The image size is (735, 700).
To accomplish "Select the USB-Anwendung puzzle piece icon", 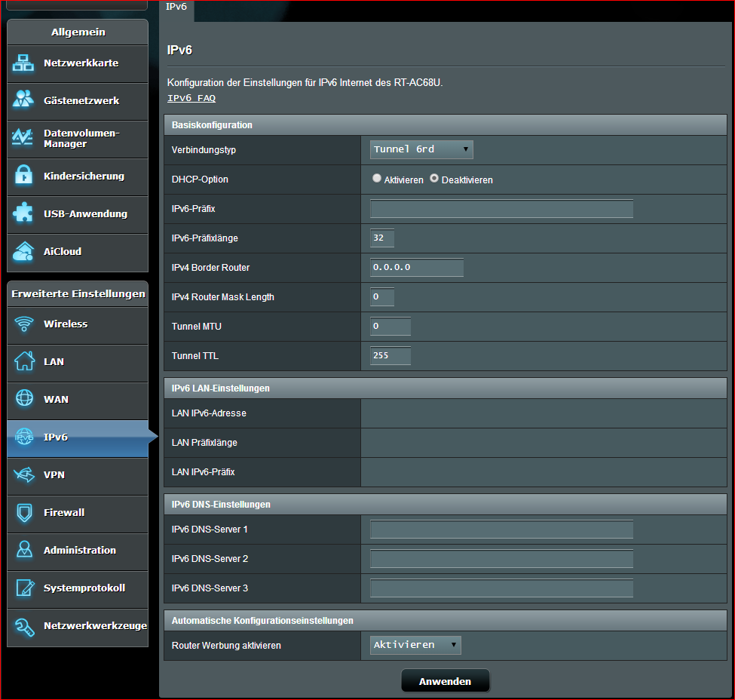I will click(23, 213).
